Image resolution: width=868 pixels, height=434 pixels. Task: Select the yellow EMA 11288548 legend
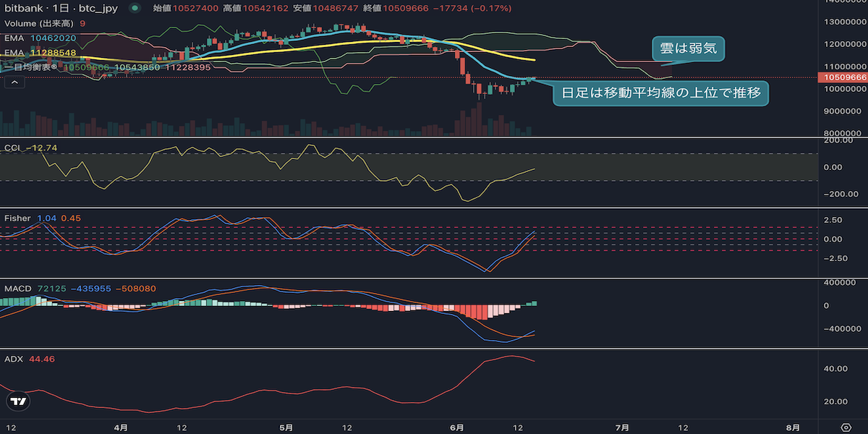[x=41, y=53]
